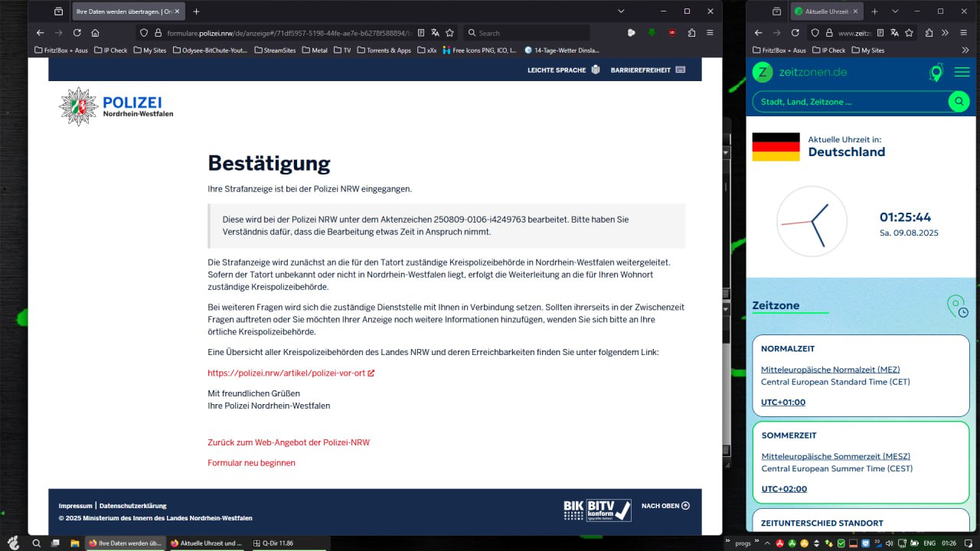Open a new tab in the polizei.nrw window
The image size is (980, 551).
tap(196, 11)
